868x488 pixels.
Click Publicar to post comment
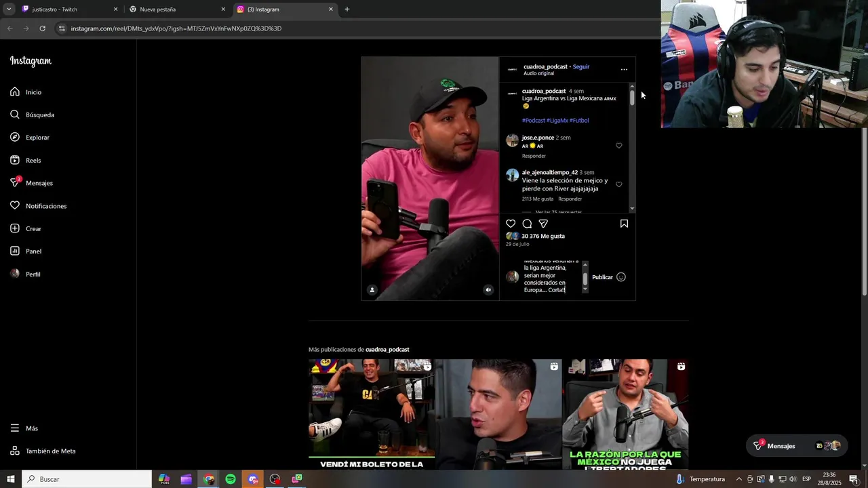coord(602,277)
